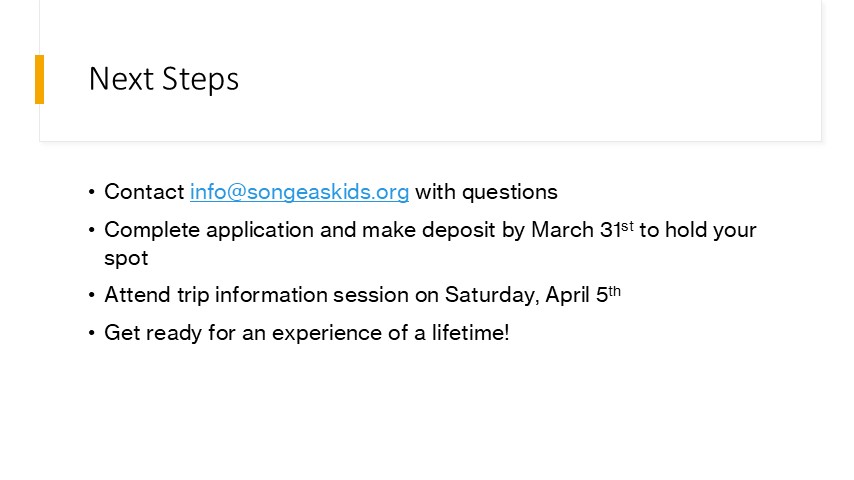Click the "Complete application" text
Viewport: 854px width, 480px height.
click(209, 230)
